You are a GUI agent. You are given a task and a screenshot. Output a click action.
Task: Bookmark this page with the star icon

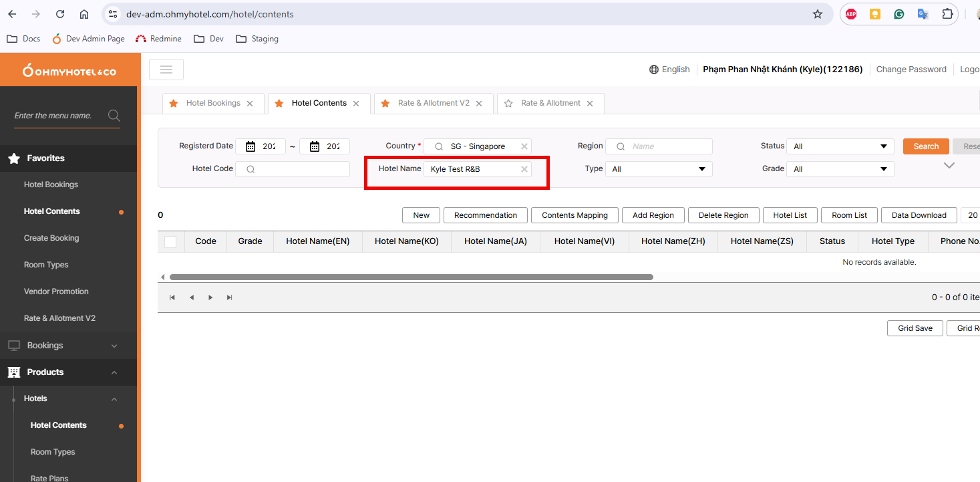coord(817,14)
